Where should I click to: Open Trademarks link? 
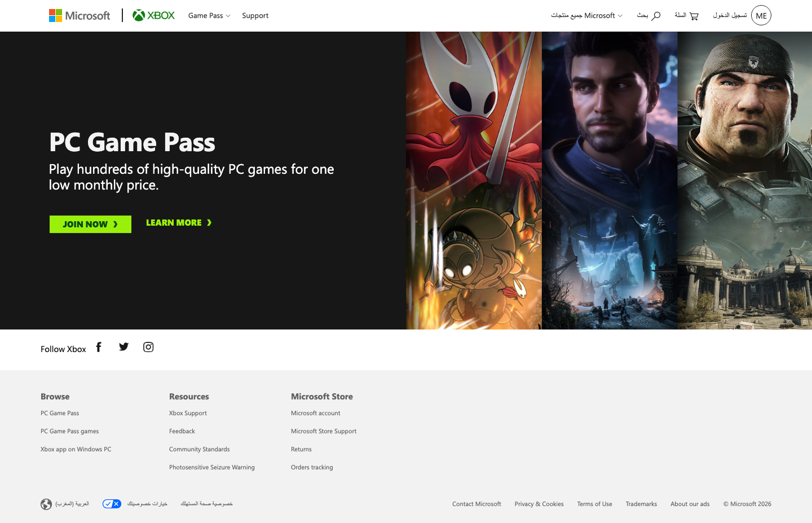[x=641, y=504]
